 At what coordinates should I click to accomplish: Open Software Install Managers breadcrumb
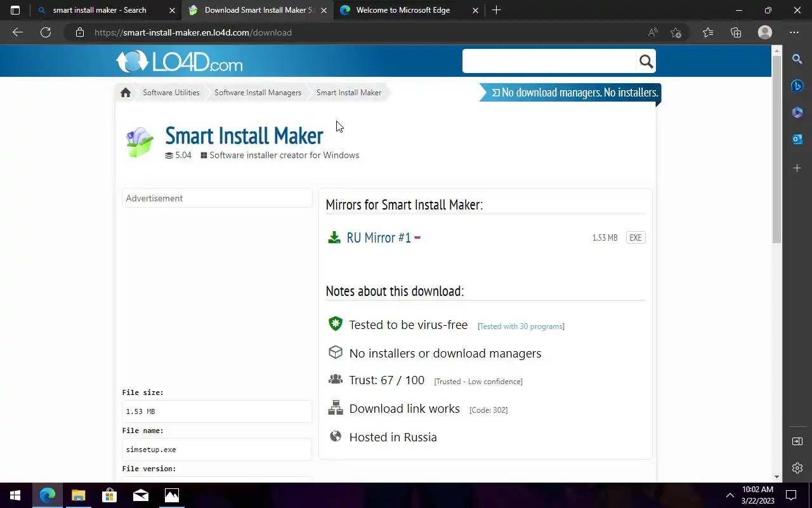(258, 93)
